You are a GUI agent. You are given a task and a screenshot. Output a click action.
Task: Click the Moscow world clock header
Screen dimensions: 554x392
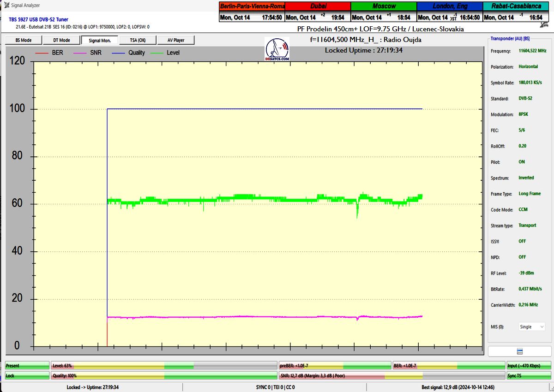click(x=383, y=6)
